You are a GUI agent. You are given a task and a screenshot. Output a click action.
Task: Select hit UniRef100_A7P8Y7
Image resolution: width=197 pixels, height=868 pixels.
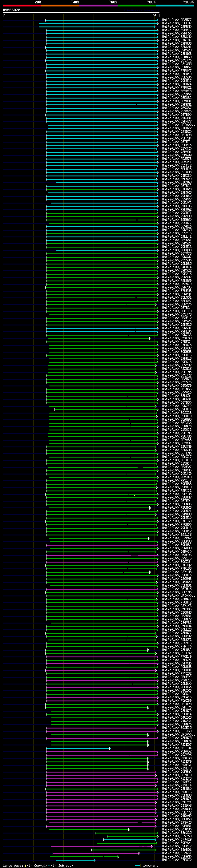176,71
